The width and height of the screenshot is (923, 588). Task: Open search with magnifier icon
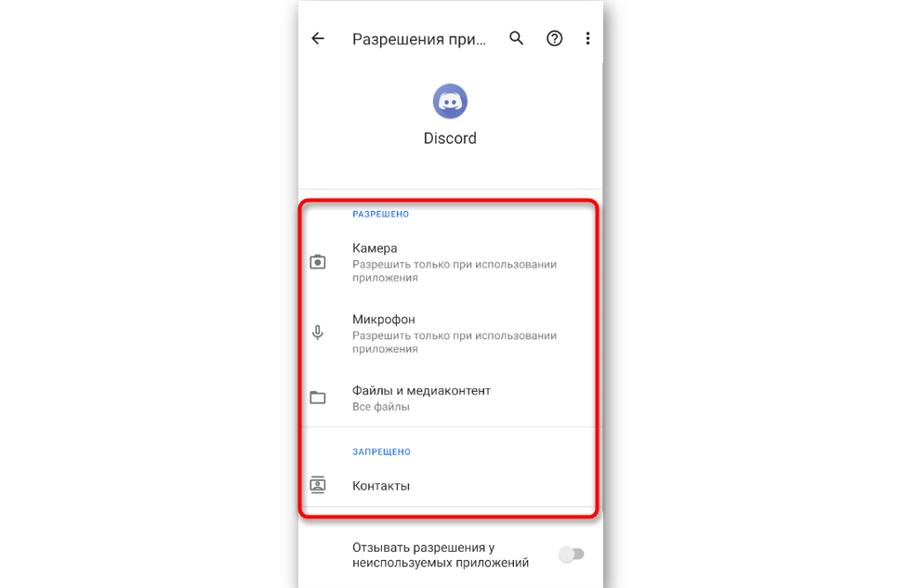click(516, 38)
